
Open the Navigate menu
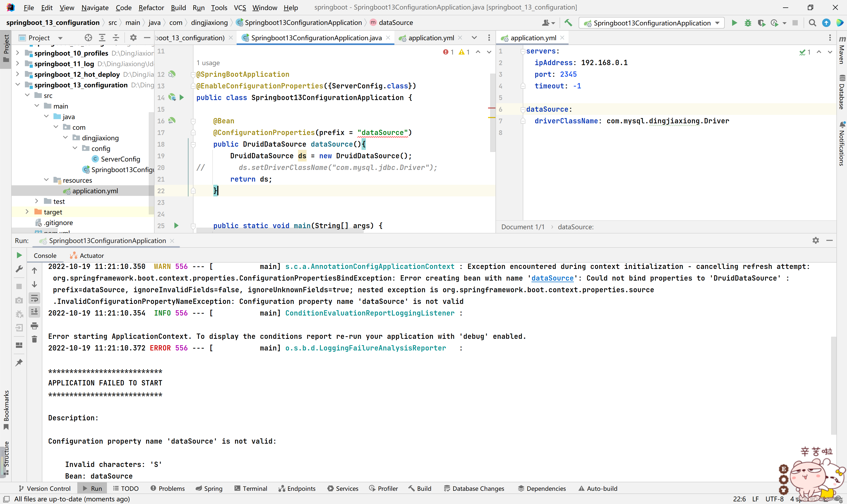95,7
